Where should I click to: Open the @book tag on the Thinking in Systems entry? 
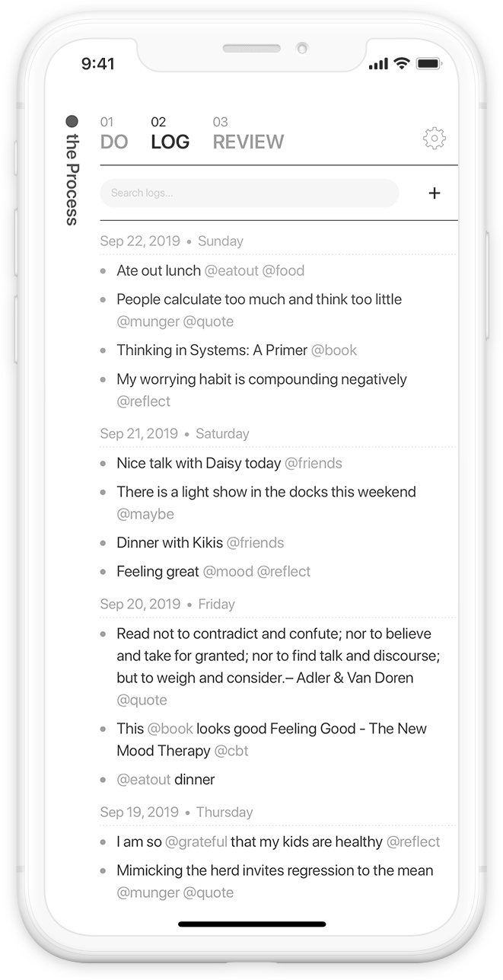pyautogui.click(x=336, y=350)
